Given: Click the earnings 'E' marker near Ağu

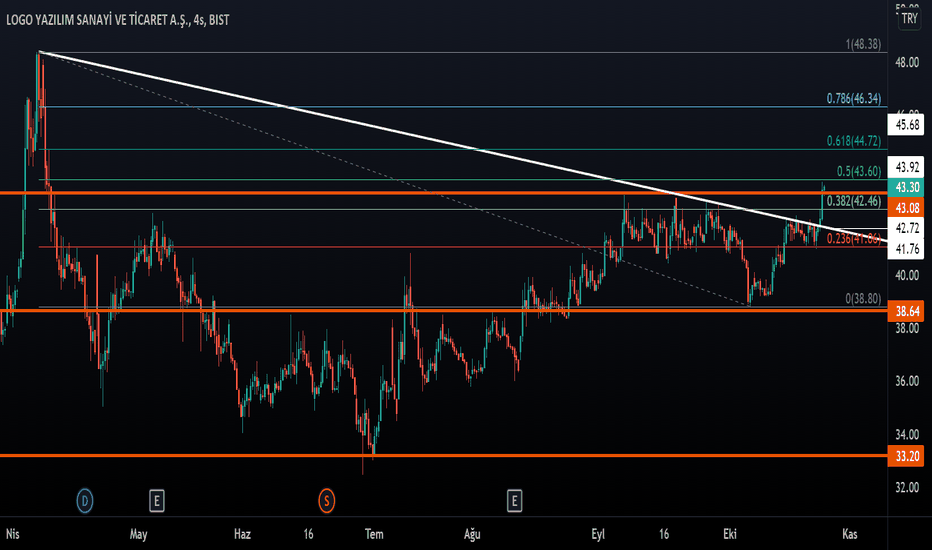Looking at the screenshot, I should pos(514,501).
